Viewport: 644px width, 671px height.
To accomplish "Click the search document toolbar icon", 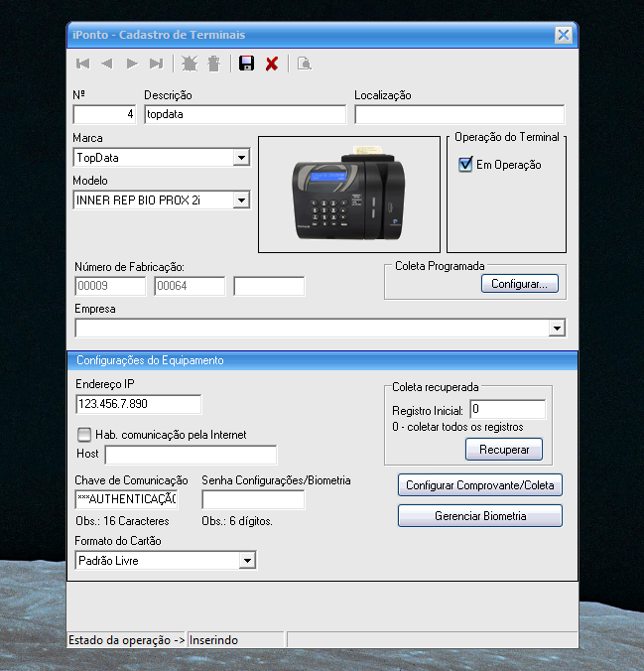I will [305, 64].
